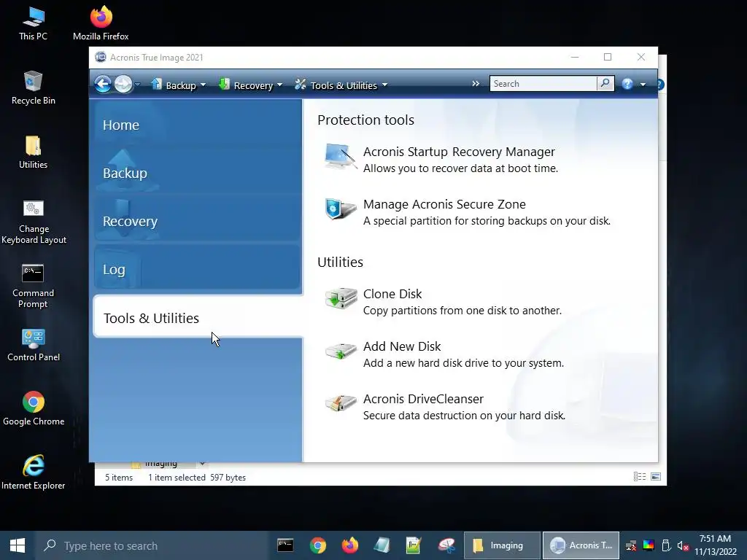The width and height of the screenshot is (747, 560).
Task: Click the Mozilla Firefox desktop icon
Action: [101, 23]
